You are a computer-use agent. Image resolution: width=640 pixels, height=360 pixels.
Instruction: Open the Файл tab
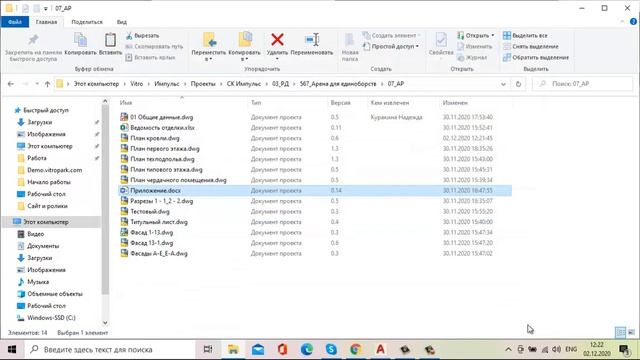pyautogui.click(x=15, y=22)
